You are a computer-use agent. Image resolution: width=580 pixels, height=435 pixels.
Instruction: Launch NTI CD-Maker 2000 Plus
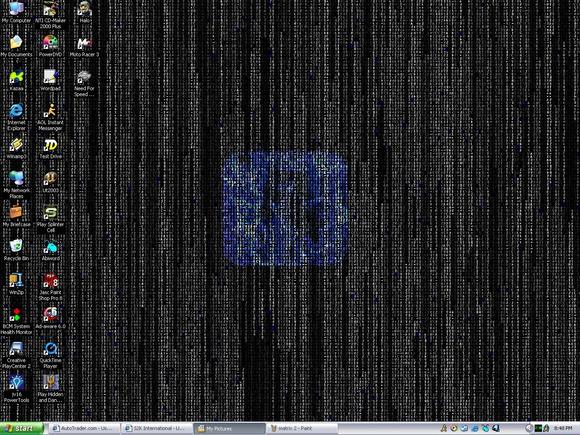point(50,14)
